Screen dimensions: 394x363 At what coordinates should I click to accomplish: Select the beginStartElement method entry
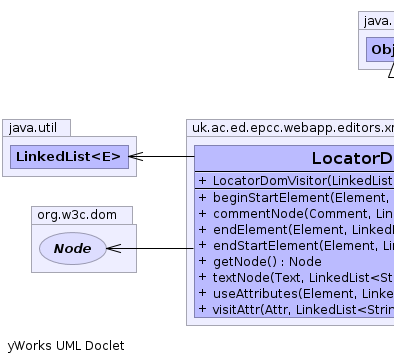click(296, 198)
